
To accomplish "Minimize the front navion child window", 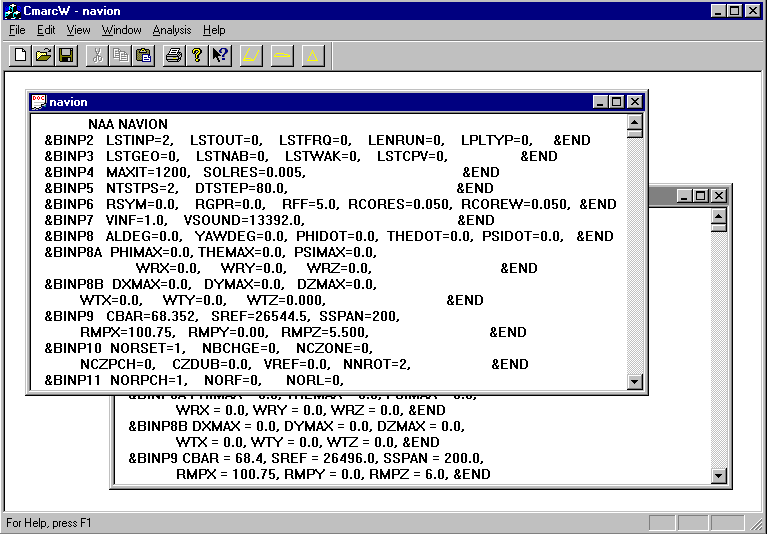I will (600, 102).
